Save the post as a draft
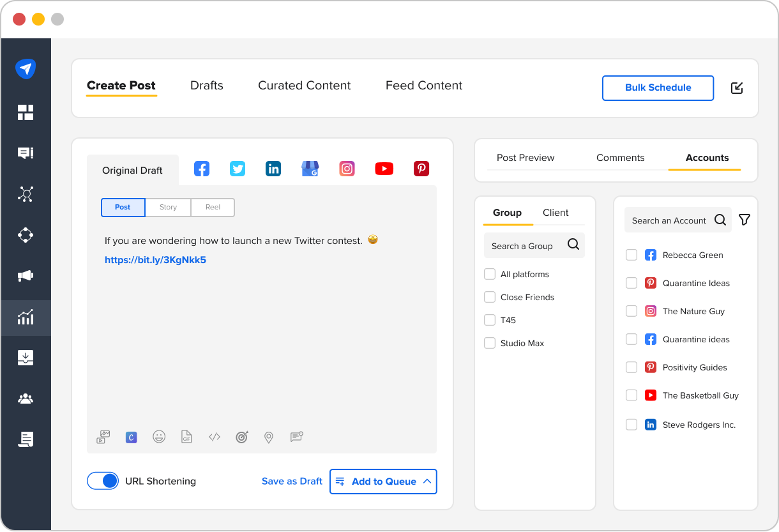779x532 pixels. click(292, 481)
